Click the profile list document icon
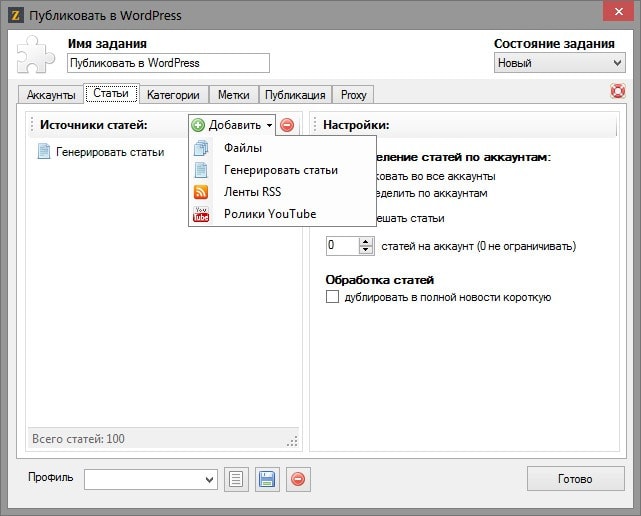The width and height of the screenshot is (641, 516). pyautogui.click(x=235, y=479)
